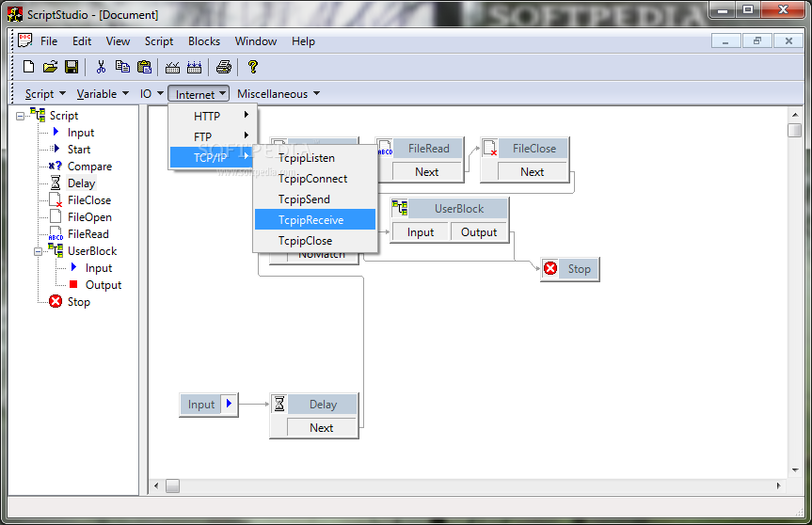Open the View menu
This screenshot has height=525, width=812.
pos(118,40)
